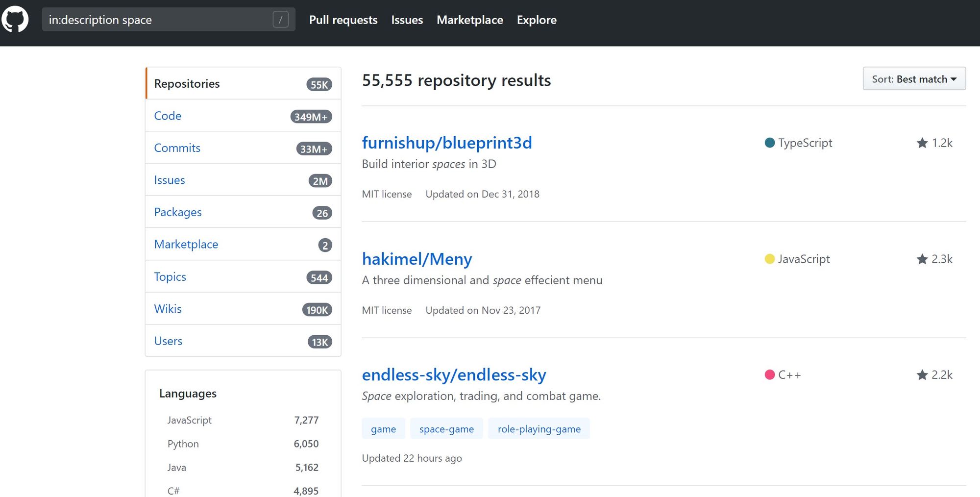
Task: Click the star icon for hakimel/Meny
Action: [922, 259]
